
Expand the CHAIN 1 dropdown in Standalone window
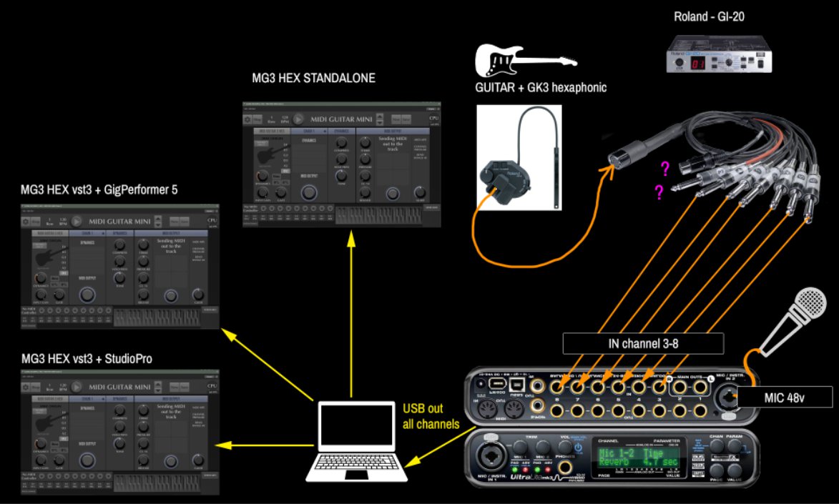coord(325,132)
